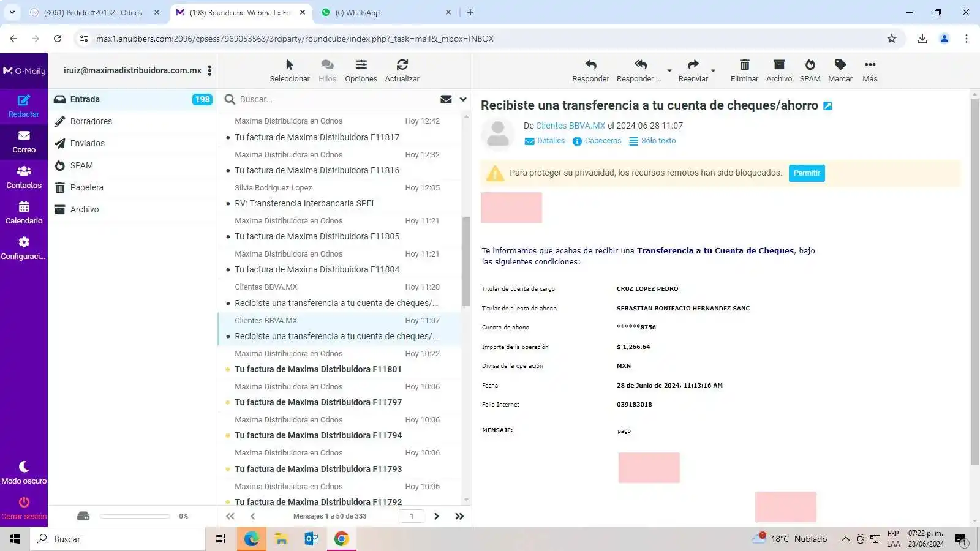This screenshot has width=980, height=551.
Task: Expand the search options chevron
Action: click(x=463, y=99)
